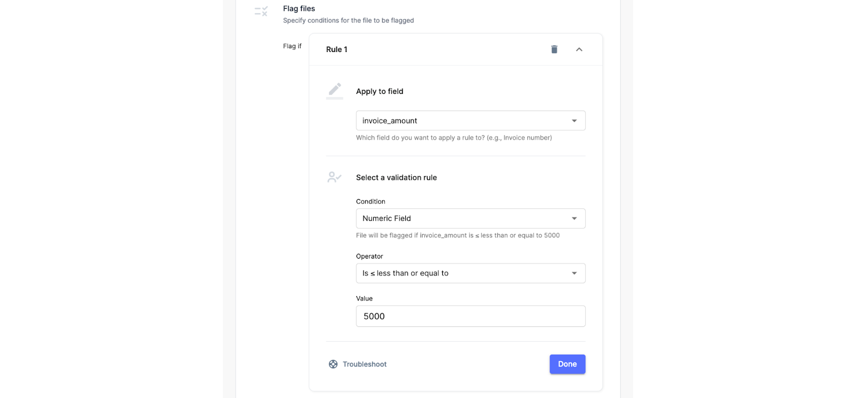Click the Flag files checklist icon
Image resolution: width=868 pixels, height=398 pixels.
(261, 11)
